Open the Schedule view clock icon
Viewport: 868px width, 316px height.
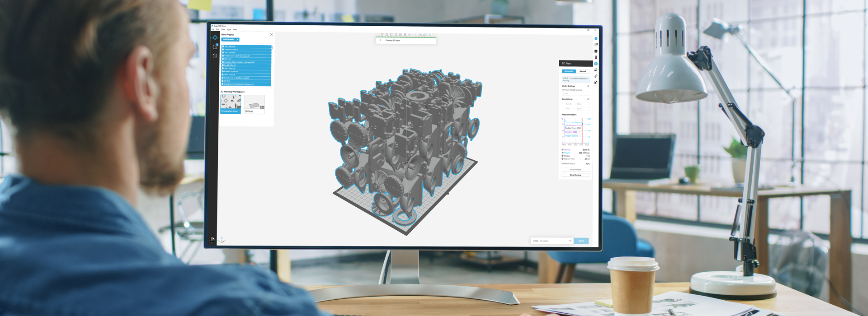click(x=215, y=46)
